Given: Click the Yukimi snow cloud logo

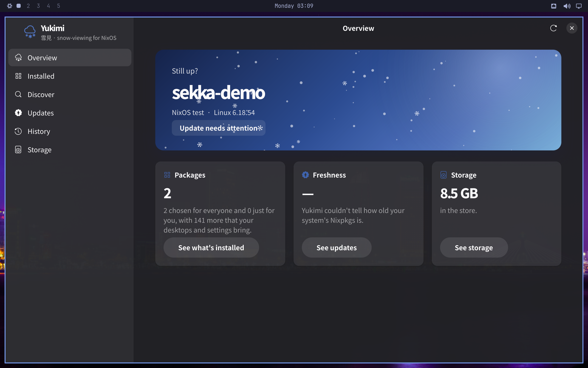Looking at the screenshot, I should (x=30, y=32).
